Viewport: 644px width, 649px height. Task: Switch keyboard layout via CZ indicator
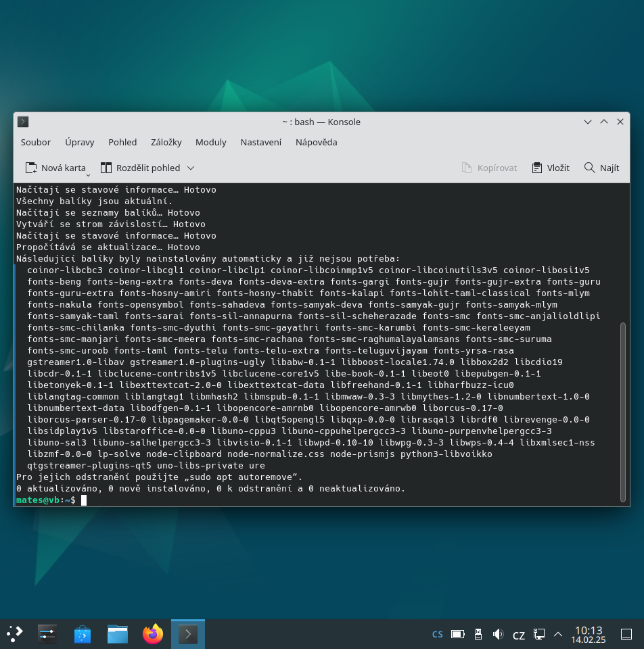pyautogui.click(x=518, y=635)
